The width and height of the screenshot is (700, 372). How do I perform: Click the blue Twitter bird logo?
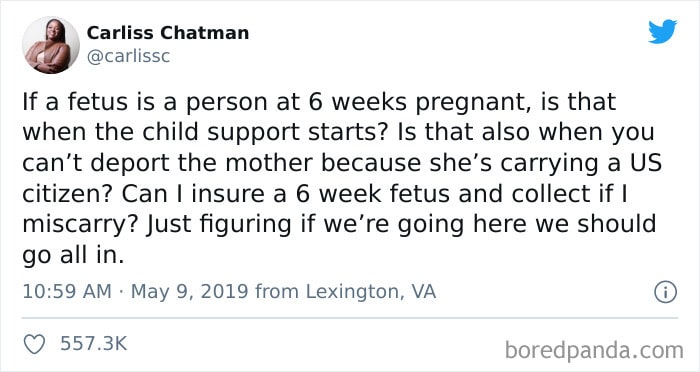coord(662,31)
